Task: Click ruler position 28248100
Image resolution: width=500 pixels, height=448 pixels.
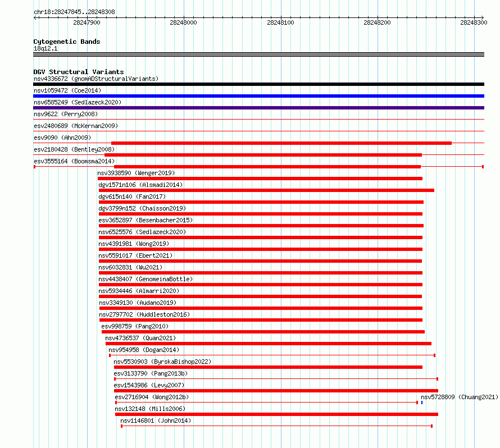Action: (x=280, y=22)
